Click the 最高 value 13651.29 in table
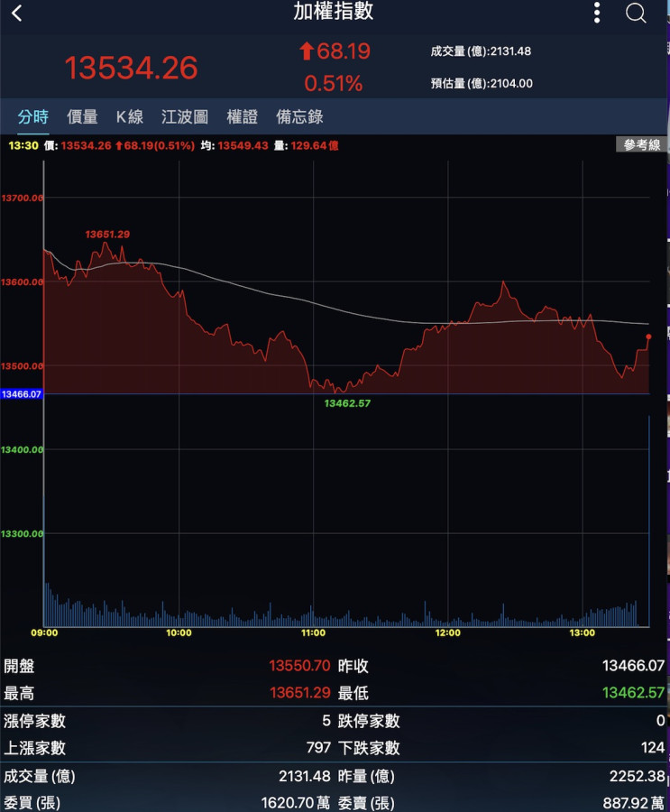Viewport: 670px width, 812px height. coord(299,692)
